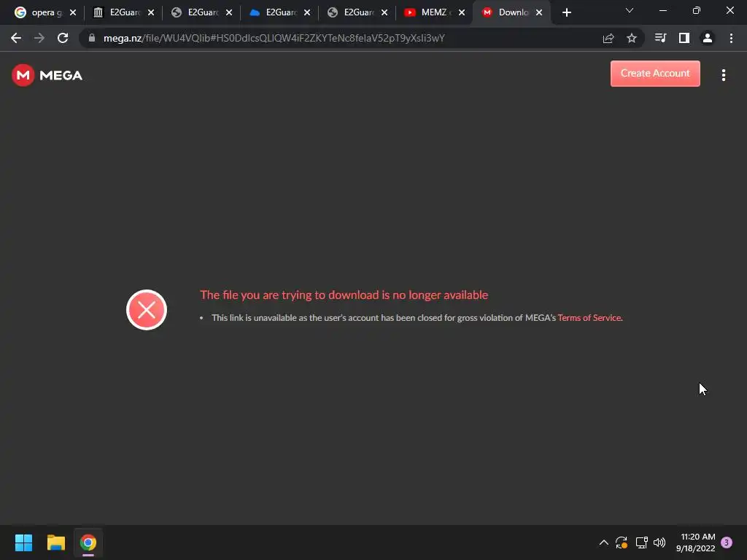Open a new browser tab
The height and width of the screenshot is (560, 747).
[566, 12]
